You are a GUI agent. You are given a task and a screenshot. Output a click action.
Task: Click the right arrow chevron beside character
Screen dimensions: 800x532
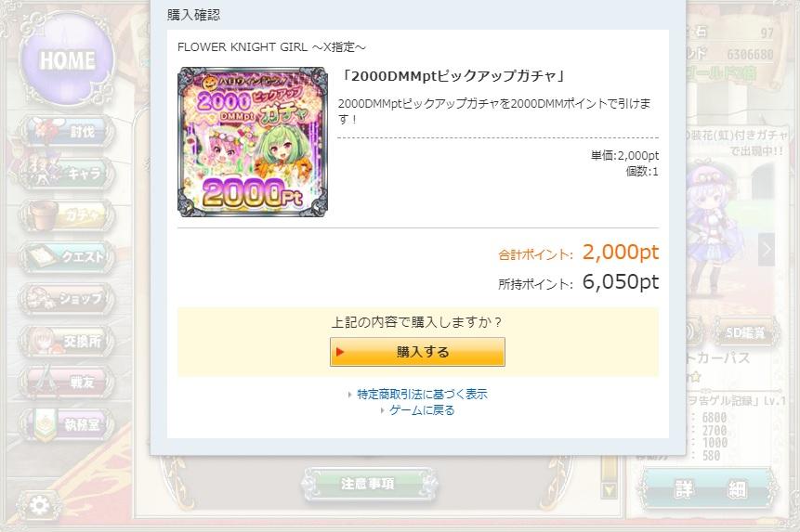tap(767, 250)
